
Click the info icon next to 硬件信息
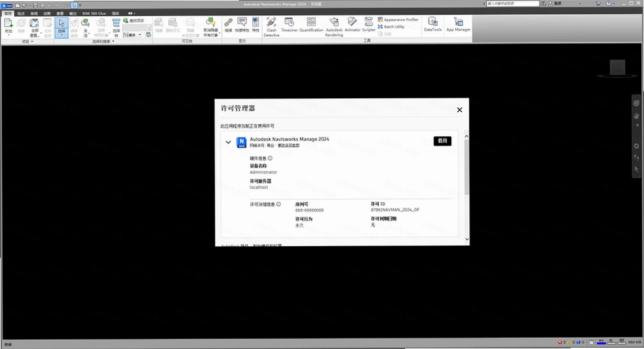270,158
